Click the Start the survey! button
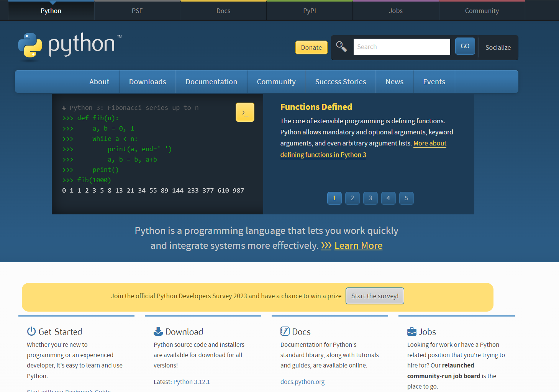This screenshot has height=392, width=559. tap(375, 296)
